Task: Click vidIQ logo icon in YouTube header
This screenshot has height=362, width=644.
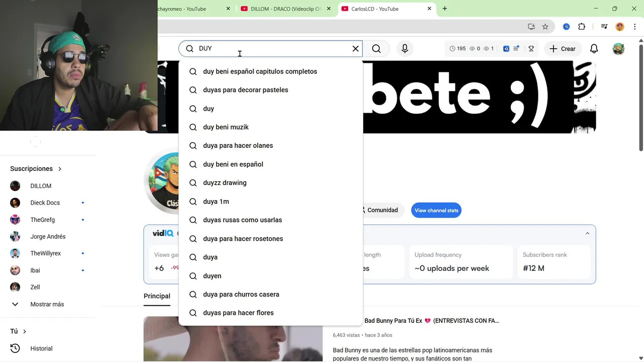Action: (x=506, y=49)
